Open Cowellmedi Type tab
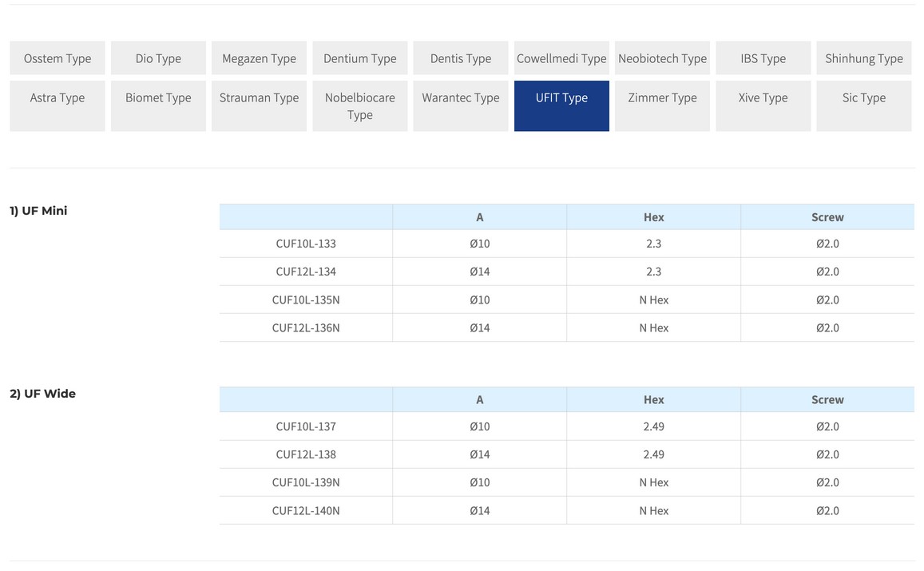The image size is (924, 571). [x=561, y=58]
